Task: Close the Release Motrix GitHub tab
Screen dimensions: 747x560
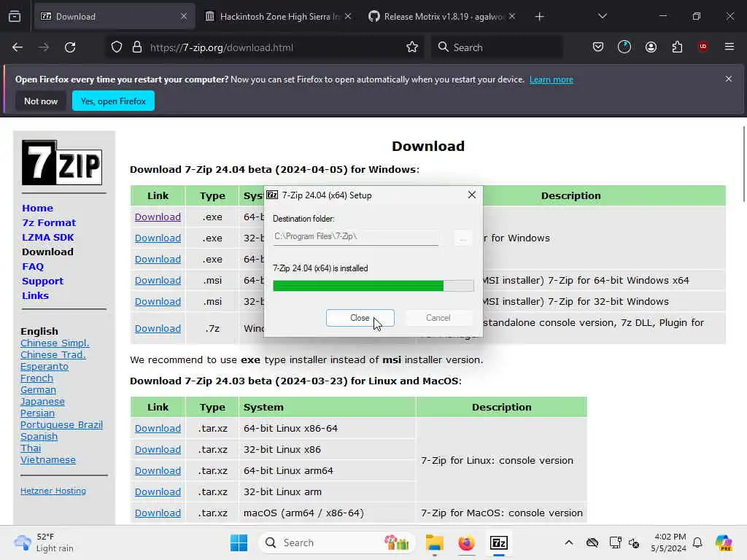Action: (512, 16)
